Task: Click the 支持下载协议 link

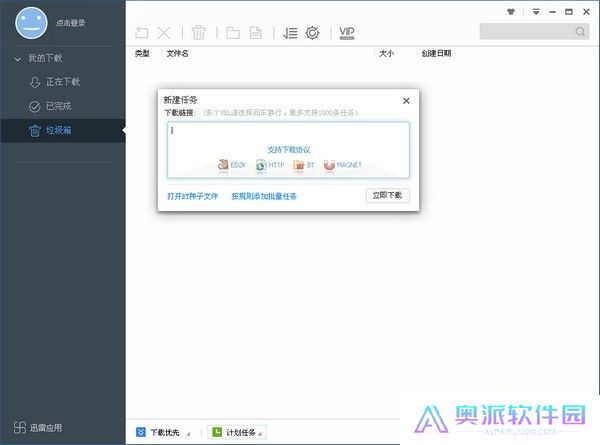Action: tap(289, 150)
